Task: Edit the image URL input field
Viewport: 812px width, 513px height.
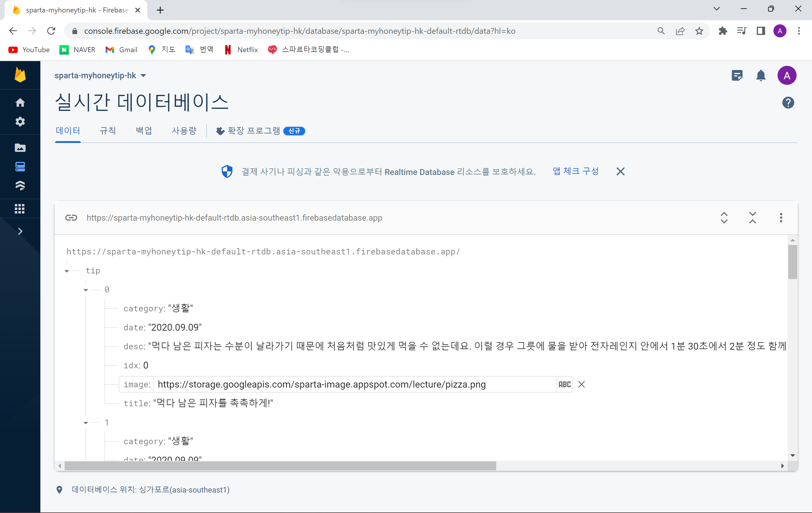Action: tap(355, 384)
